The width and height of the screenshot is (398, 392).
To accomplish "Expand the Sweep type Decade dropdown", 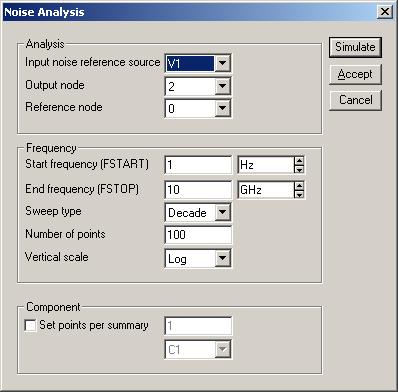I will tap(222, 212).
